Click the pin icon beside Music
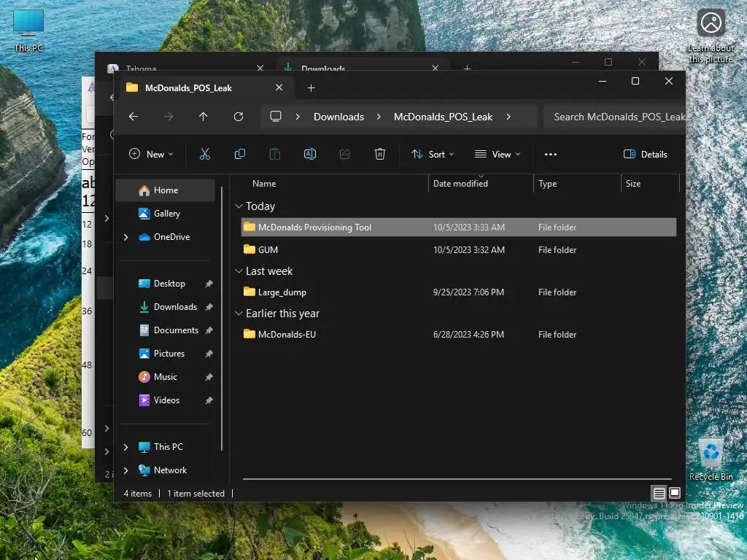The height and width of the screenshot is (560, 747). click(x=209, y=377)
